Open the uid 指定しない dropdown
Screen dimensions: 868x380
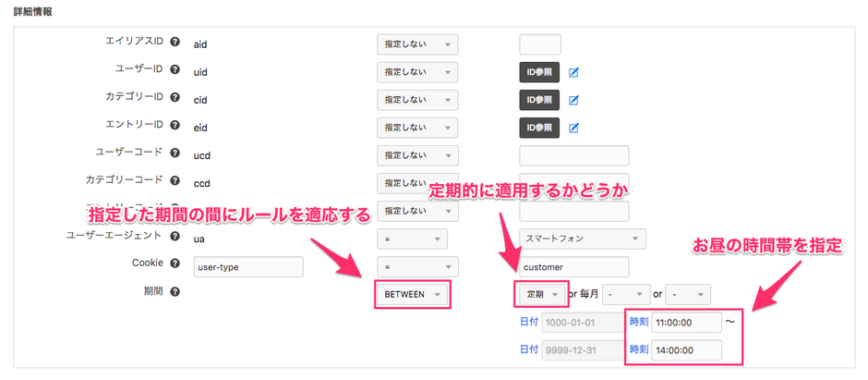417,72
